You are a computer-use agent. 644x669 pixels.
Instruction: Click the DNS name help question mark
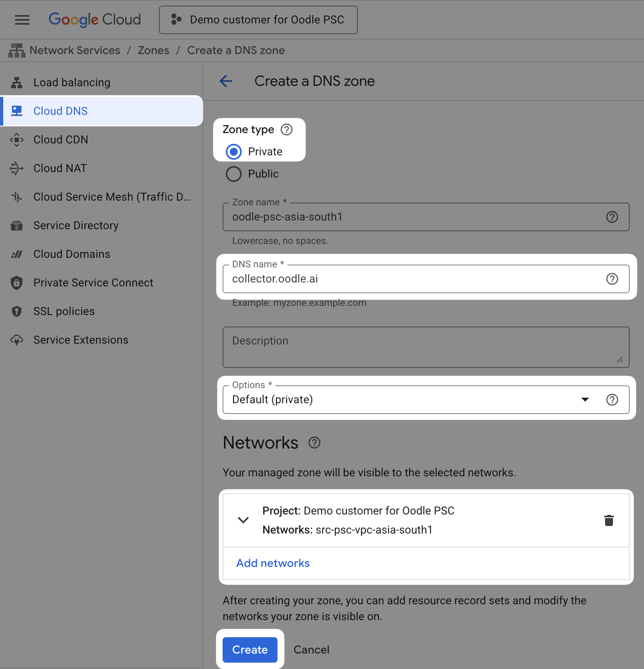coord(612,279)
